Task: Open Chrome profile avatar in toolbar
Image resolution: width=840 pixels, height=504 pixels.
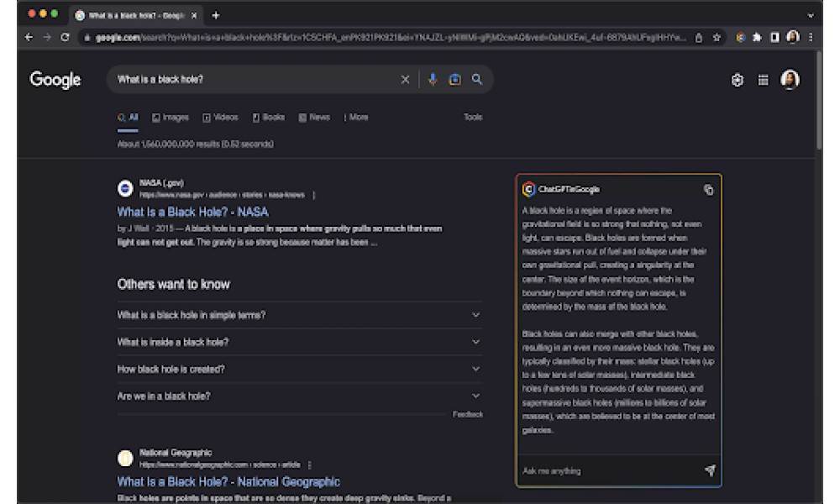Action: pos(793,37)
